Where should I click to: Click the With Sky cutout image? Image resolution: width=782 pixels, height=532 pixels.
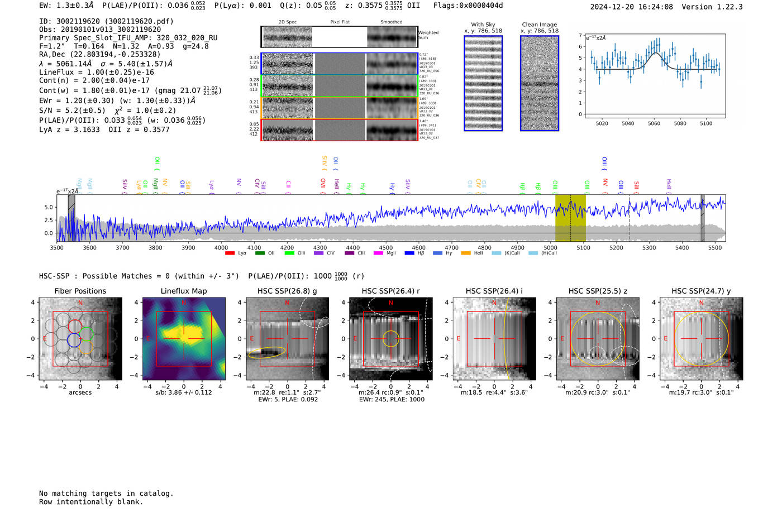[x=483, y=83]
